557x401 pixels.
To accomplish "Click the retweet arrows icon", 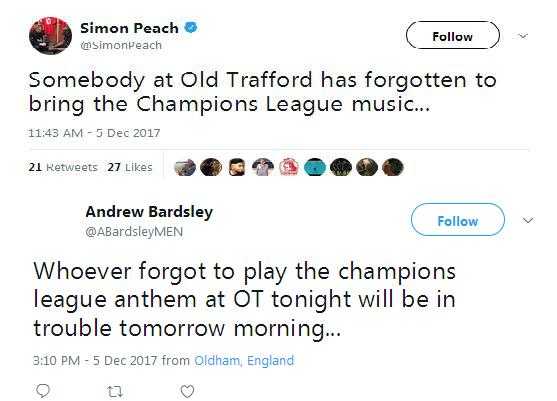I will pyautogui.click(x=115, y=392).
